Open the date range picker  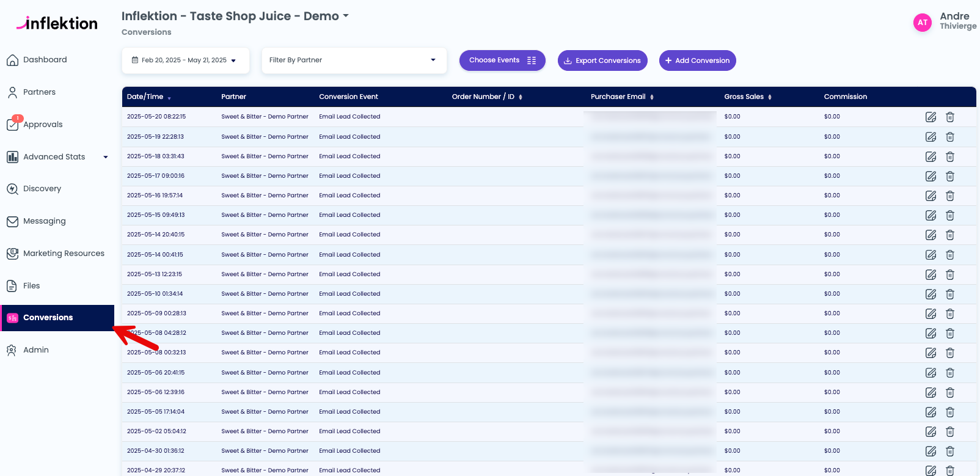(x=186, y=60)
